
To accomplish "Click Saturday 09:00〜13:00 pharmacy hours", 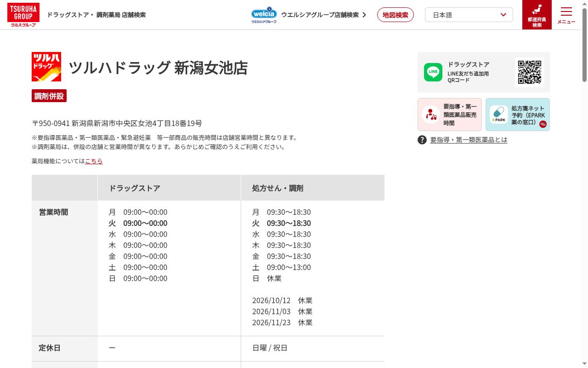I will (x=282, y=267).
